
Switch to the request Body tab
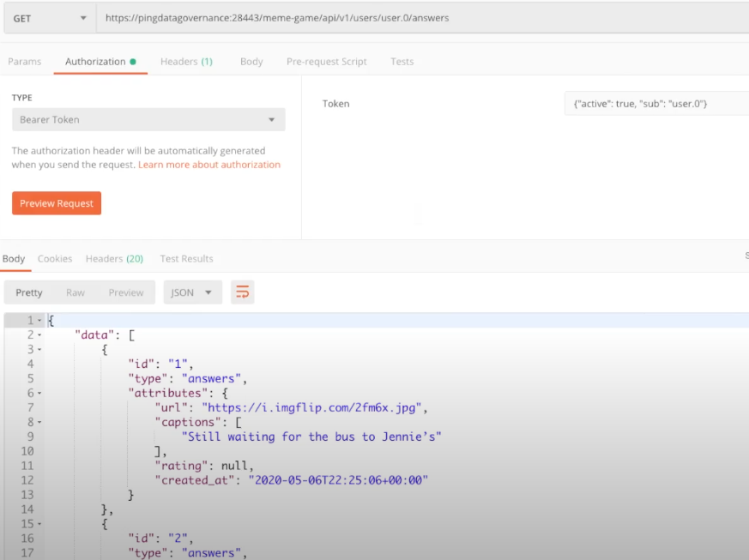(251, 62)
